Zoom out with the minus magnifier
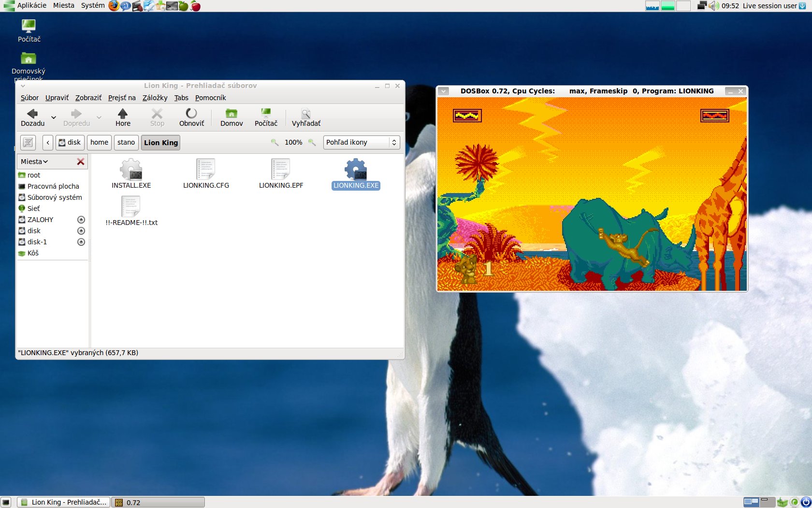812x508 pixels. coord(275,142)
